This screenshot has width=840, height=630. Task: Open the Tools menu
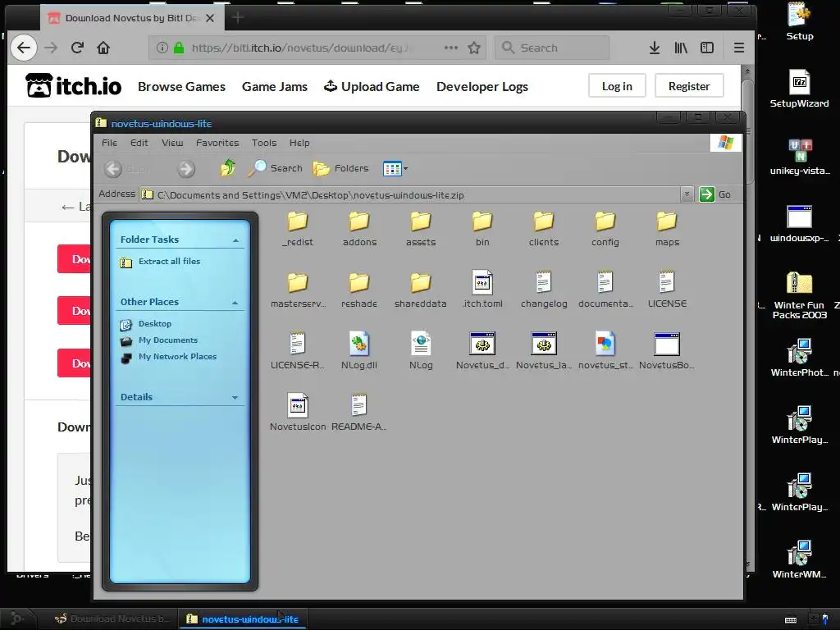tap(264, 143)
